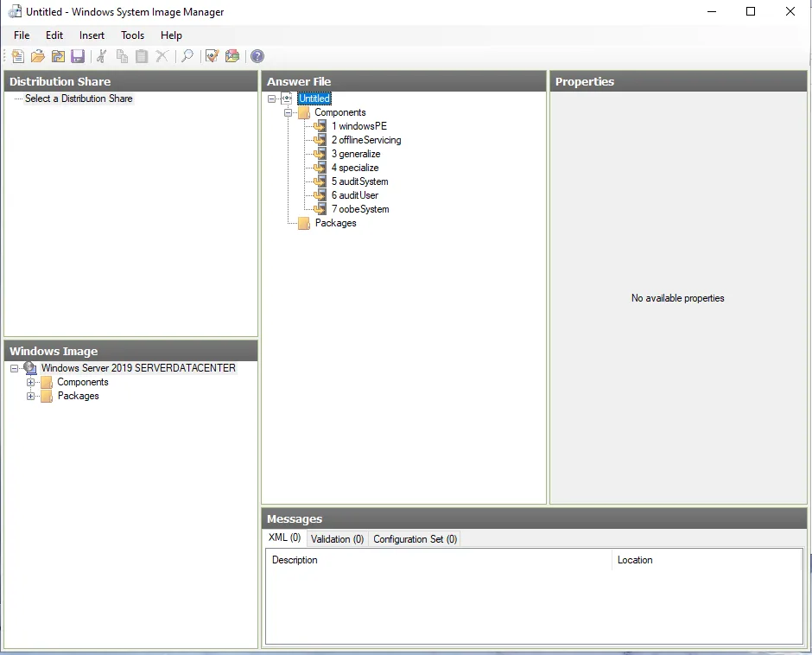Viewport: 812px width, 655px height.
Task: Collapse the Components folder in Answer File
Action: tap(288, 112)
